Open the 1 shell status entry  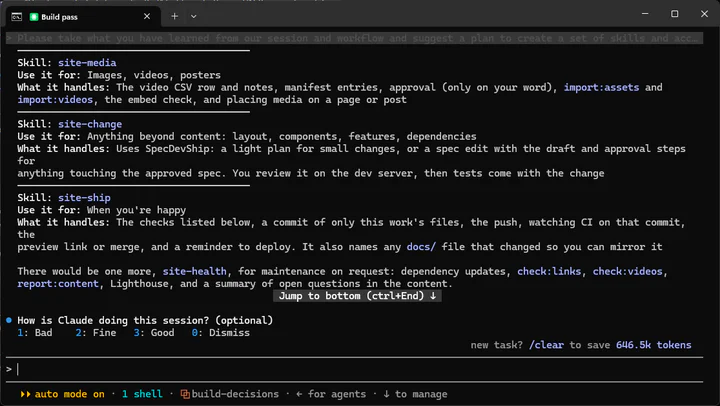tap(142, 394)
